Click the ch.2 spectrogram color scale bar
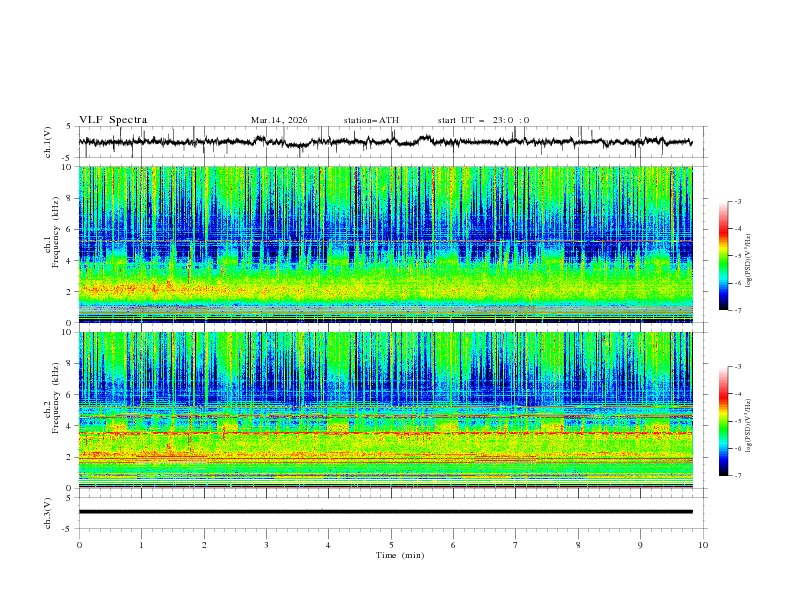This screenshot has height=612, width=792. [723, 421]
